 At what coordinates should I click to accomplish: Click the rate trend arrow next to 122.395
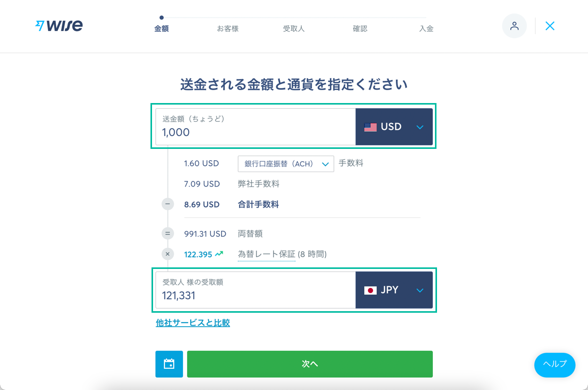pyautogui.click(x=219, y=253)
